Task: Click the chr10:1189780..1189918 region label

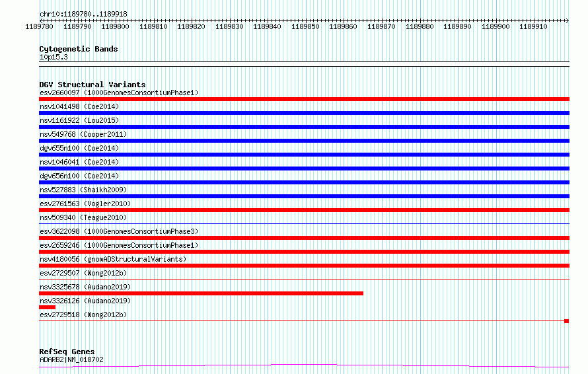Action: [x=83, y=15]
